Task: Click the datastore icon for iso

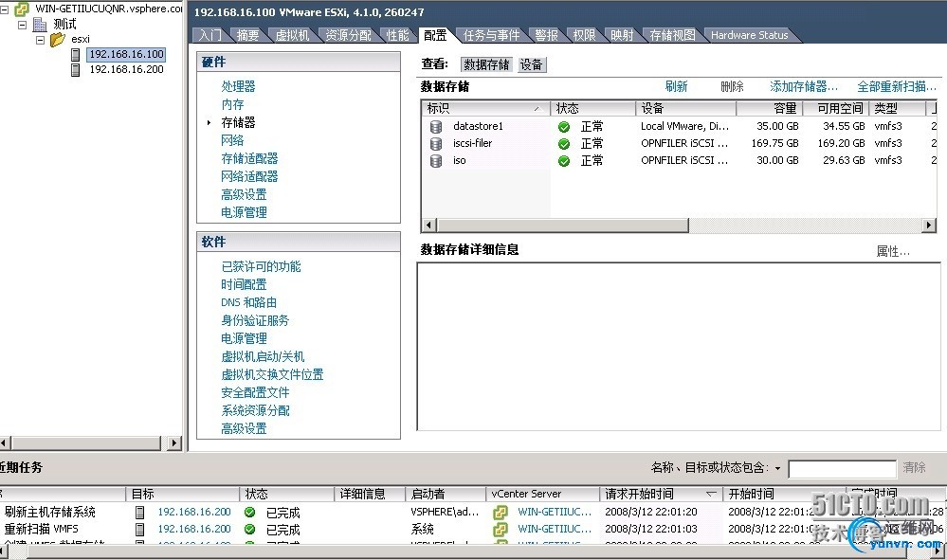Action: tap(436, 160)
